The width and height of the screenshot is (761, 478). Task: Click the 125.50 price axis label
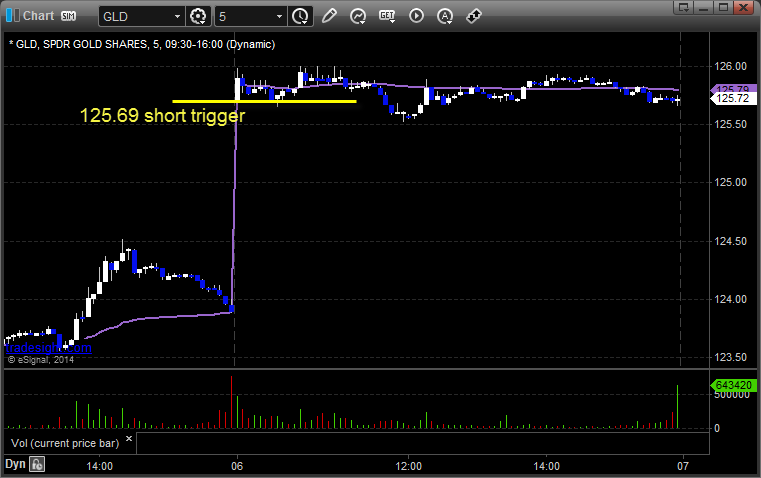[730, 124]
